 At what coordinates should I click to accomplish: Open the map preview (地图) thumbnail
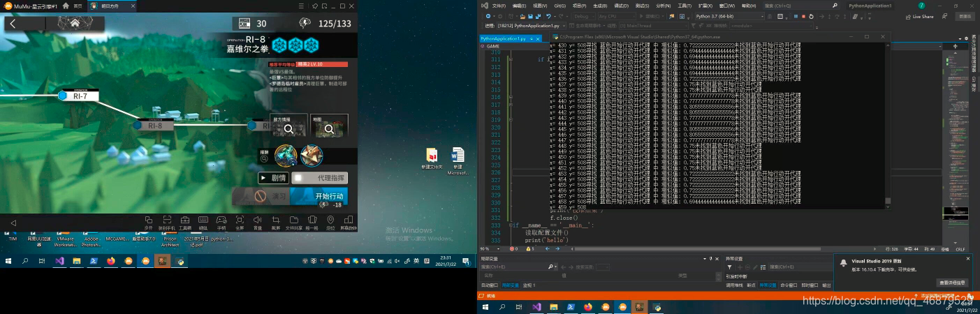(x=329, y=126)
